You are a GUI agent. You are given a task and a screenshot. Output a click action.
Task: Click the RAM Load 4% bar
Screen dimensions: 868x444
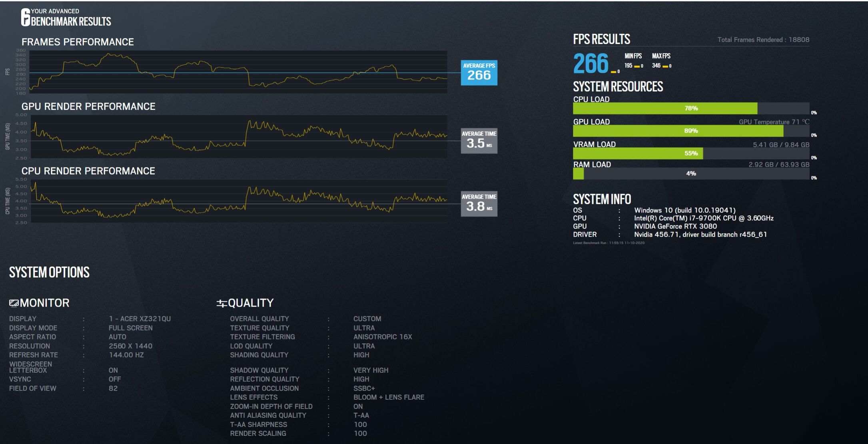coord(690,173)
